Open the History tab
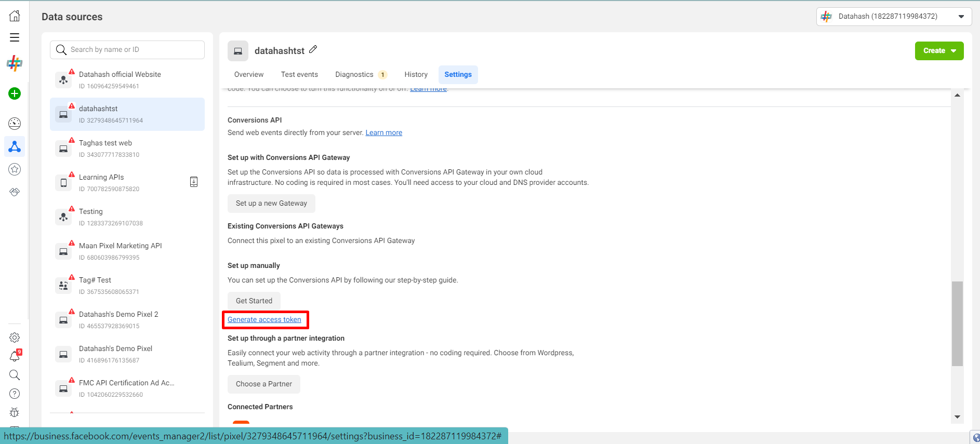The image size is (980, 444). (x=416, y=75)
